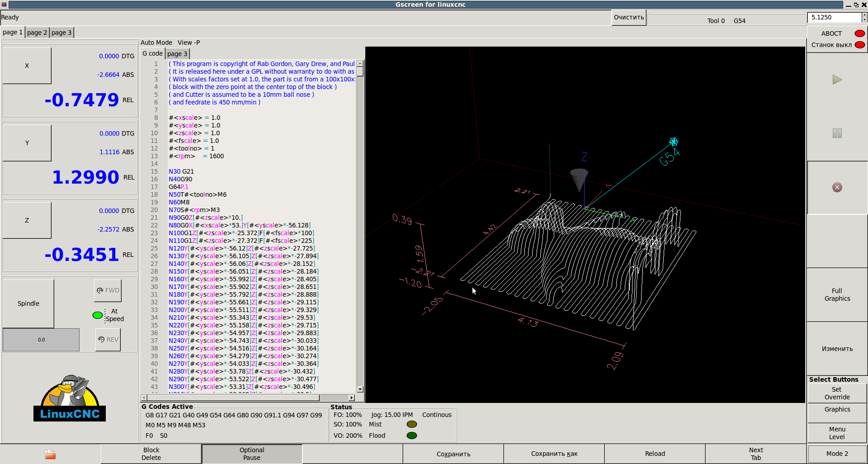Click the open file folder icon

(50, 454)
